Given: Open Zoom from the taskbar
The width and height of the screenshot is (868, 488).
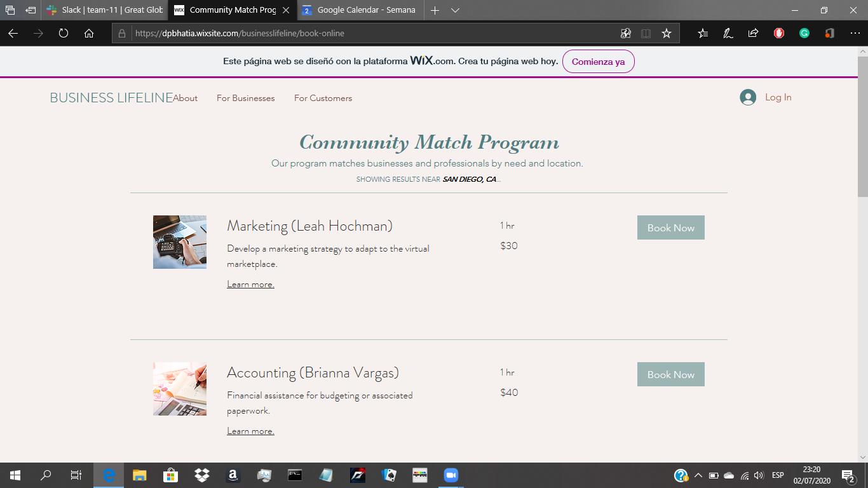Looking at the screenshot, I should tap(451, 475).
